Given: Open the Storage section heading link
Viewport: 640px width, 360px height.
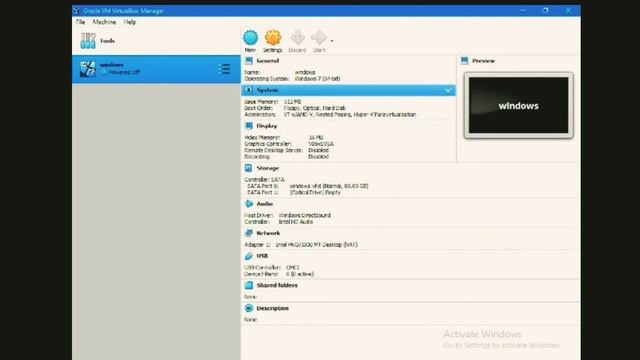Looking at the screenshot, I should pyautogui.click(x=268, y=168).
